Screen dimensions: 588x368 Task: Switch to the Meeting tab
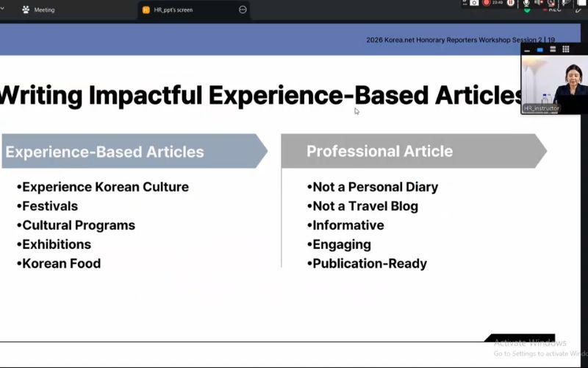(39, 10)
